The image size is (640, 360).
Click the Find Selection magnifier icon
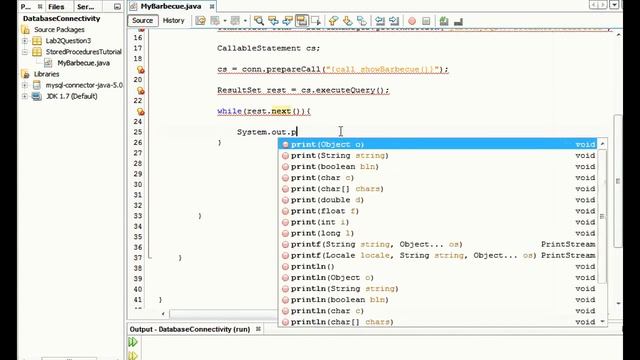[259, 21]
